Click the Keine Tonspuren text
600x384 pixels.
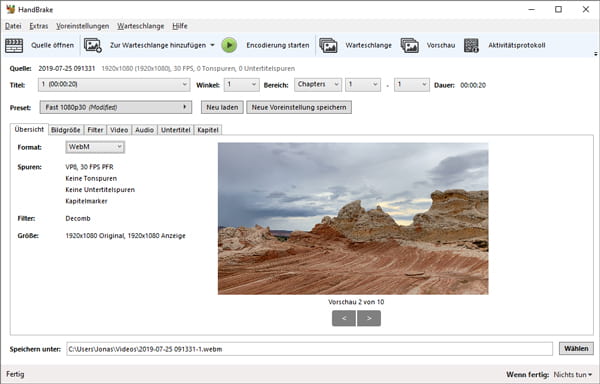coord(91,178)
